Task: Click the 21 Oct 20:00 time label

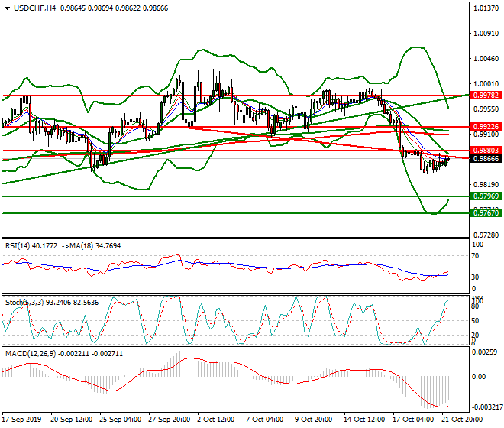Action: [x=463, y=420]
